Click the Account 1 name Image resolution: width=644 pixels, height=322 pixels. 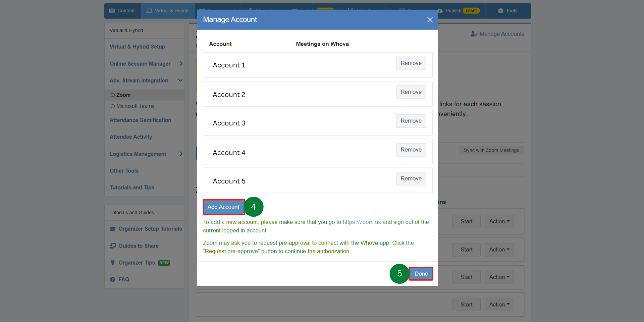229,65
